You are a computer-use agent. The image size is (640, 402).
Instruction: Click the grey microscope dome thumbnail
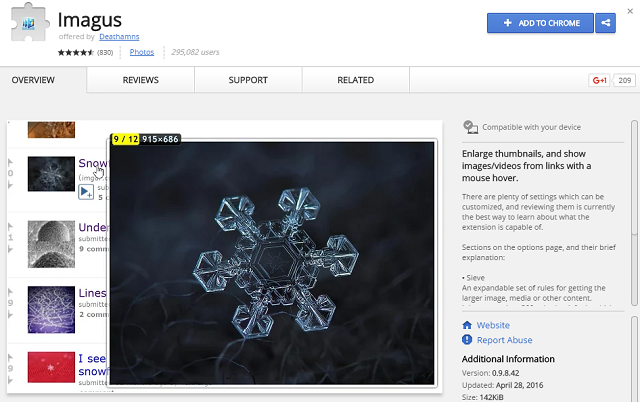[51, 244]
